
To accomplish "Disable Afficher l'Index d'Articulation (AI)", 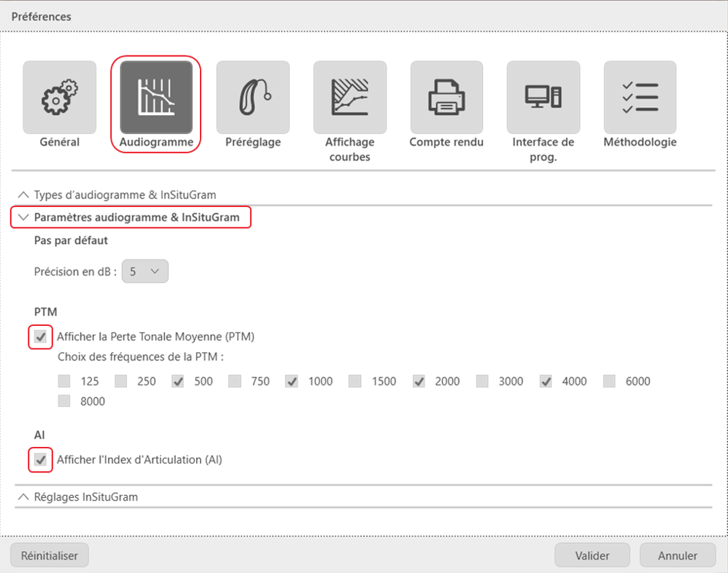I will coord(40,459).
